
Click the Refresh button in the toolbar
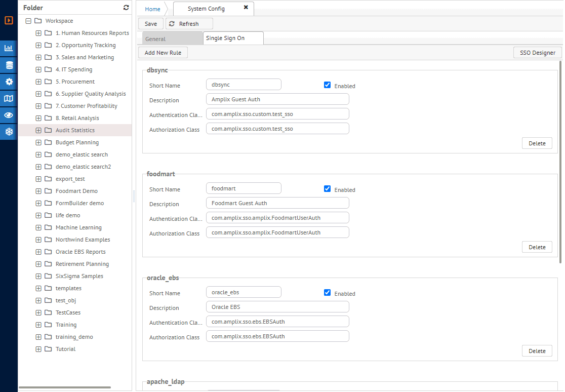[189, 24]
